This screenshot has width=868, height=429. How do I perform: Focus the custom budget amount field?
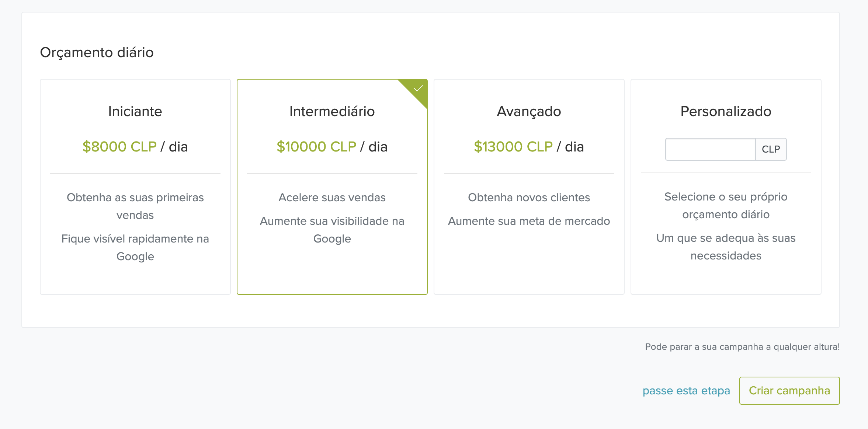tap(710, 149)
